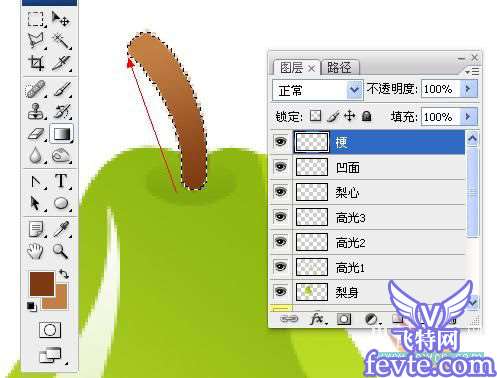The width and height of the screenshot is (497, 378).
Task: Select the 高光1 layer
Action: [369, 267]
